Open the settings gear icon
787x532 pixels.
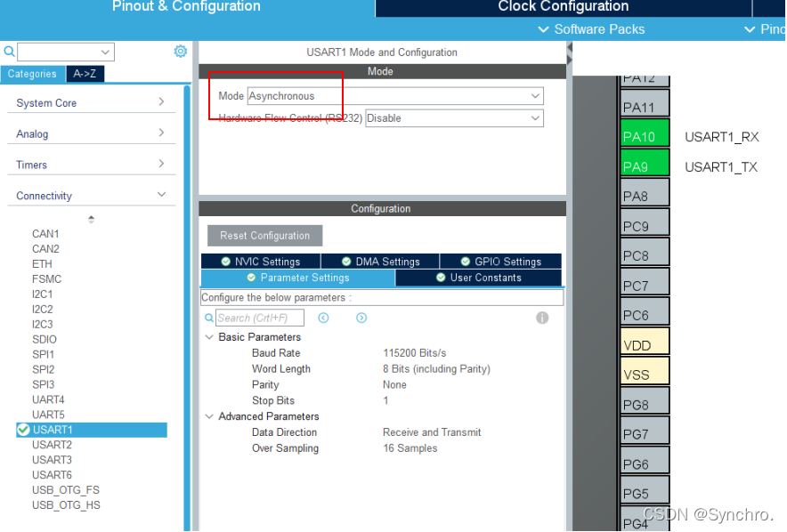[x=180, y=51]
